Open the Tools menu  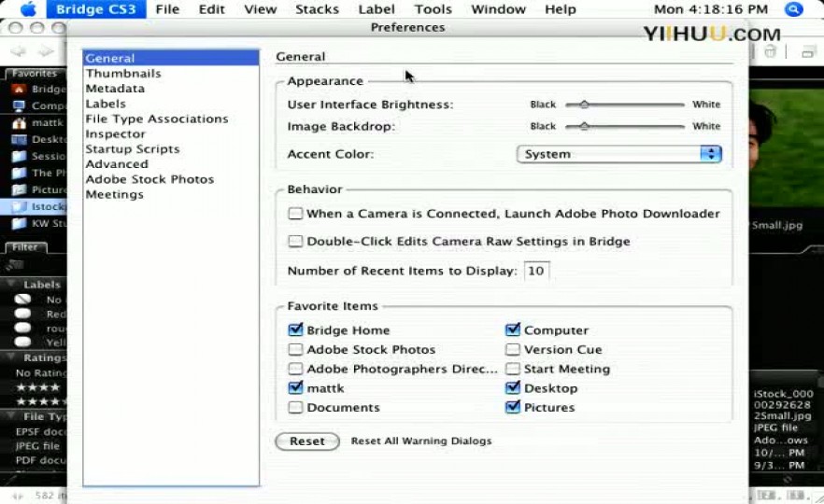[x=433, y=9]
